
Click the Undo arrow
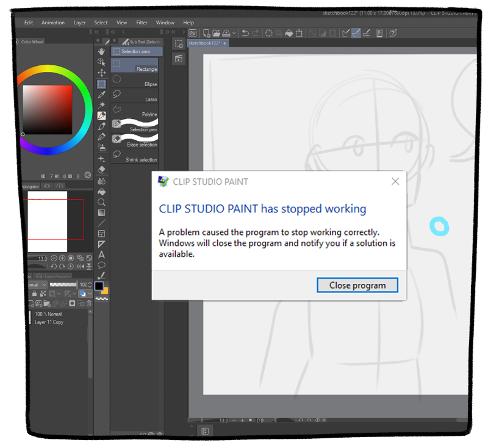pyautogui.click(x=245, y=33)
